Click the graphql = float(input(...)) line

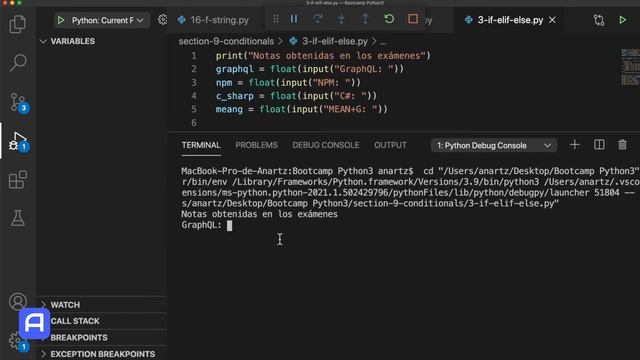coord(310,69)
